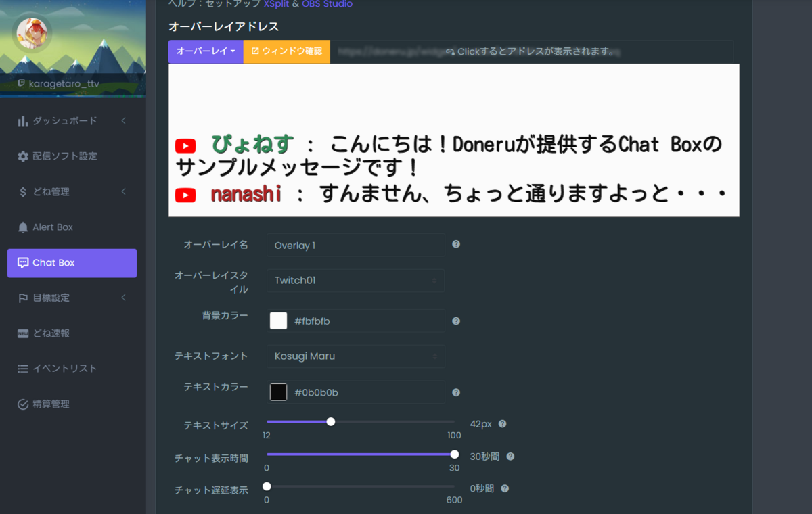812x514 pixels.
Task: Click the Twitch icon beside karagetaro_ttv
Action: click(22, 84)
